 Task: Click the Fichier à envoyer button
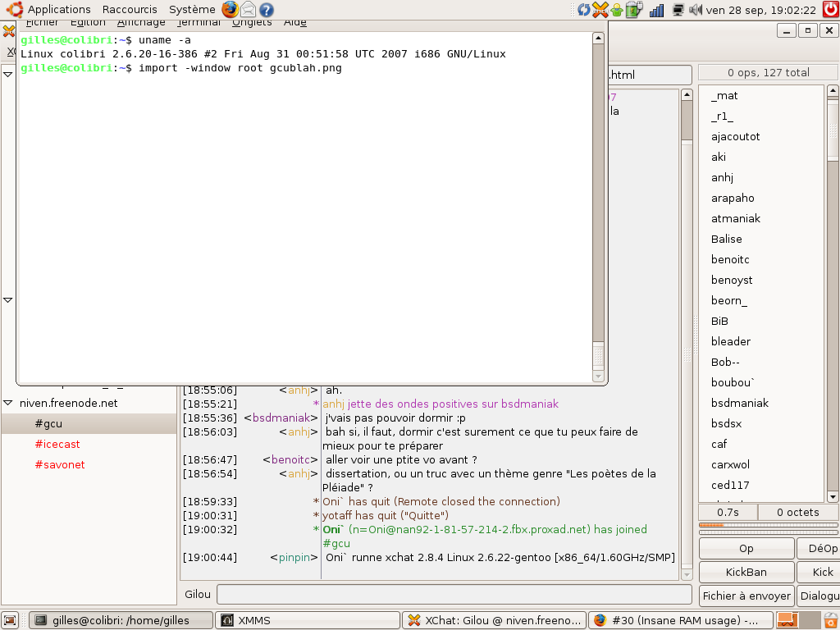(x=746, y=596)
